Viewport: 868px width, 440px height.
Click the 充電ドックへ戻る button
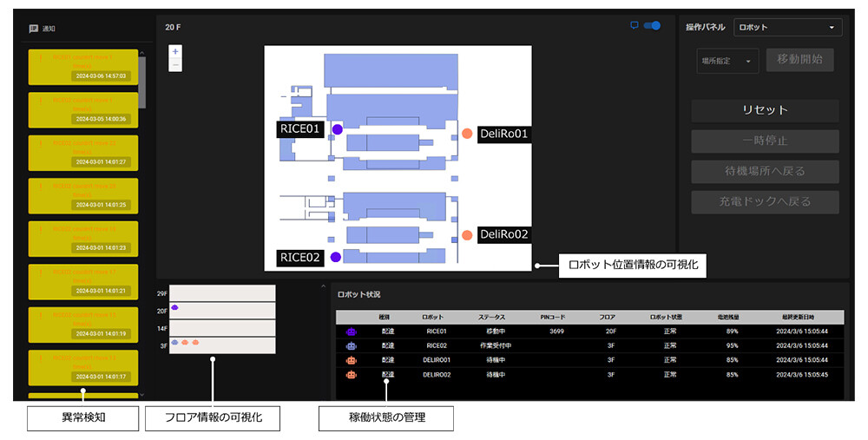(765, 202)
